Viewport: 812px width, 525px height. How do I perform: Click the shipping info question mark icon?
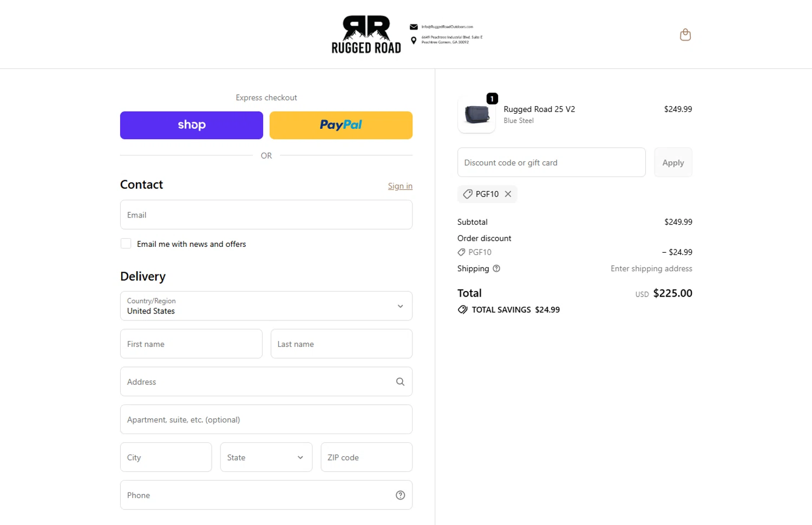496,268
